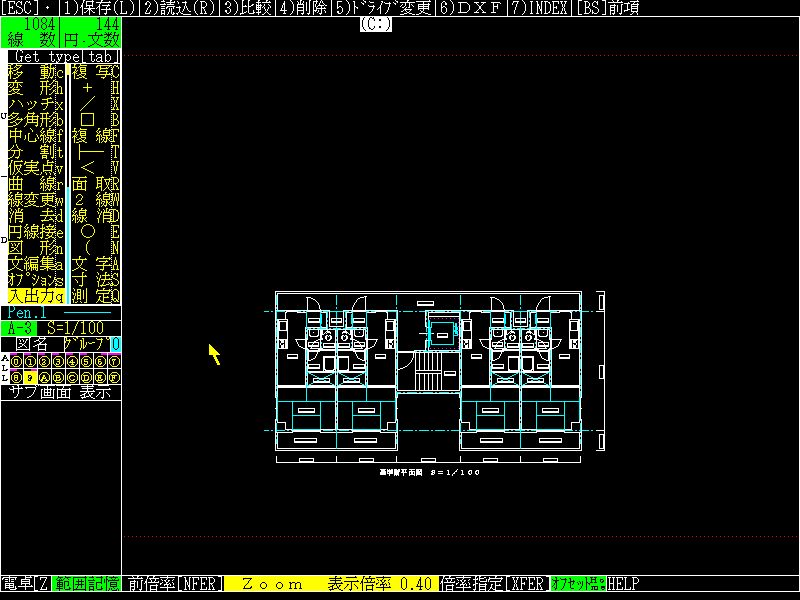Click the 範囲記憶 range memory button

pos(87,583)
